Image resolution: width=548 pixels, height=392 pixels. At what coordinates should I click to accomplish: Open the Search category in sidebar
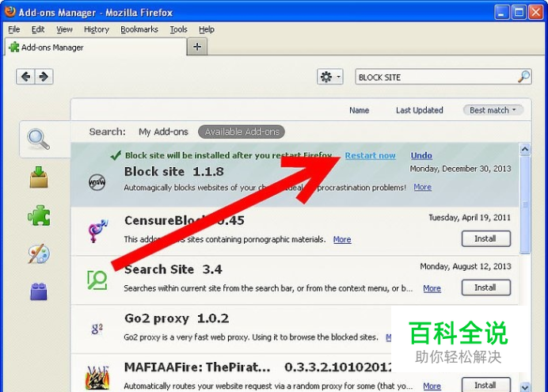click(x=39, y=139)
